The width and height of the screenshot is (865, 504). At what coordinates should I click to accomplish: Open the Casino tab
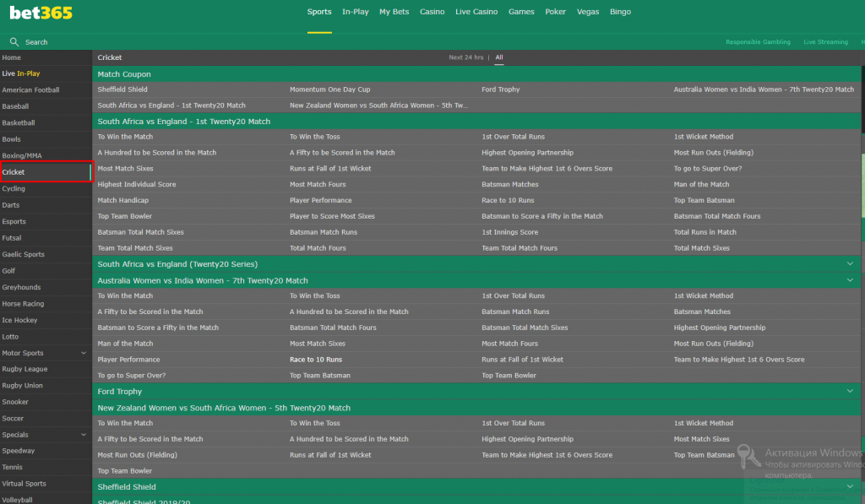tap(432, 12)
